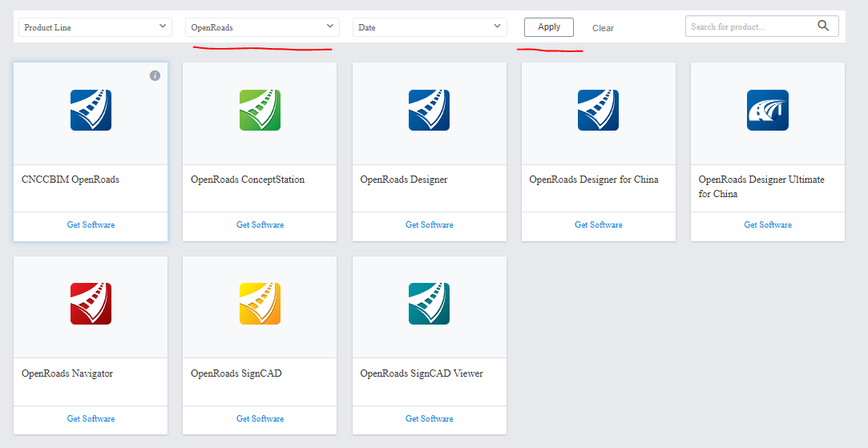
Task: Get Software for OpenRoads Designer
Action: click(429, 225)
